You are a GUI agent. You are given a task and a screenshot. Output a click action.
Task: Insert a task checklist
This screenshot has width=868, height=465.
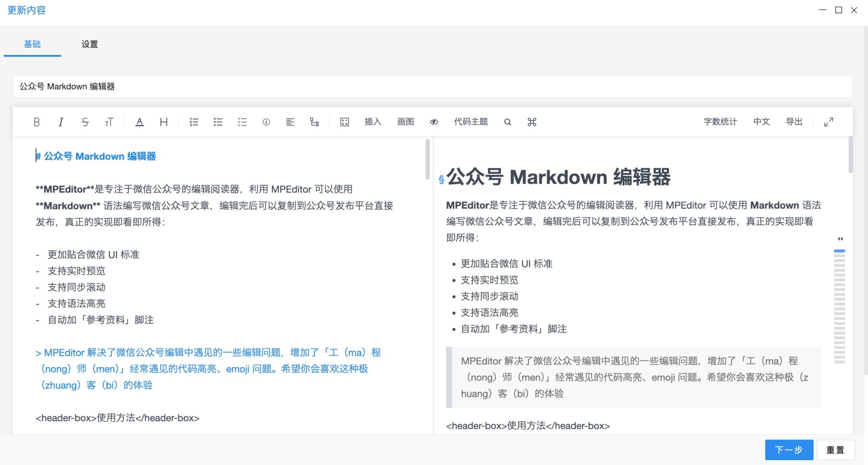pos(242,122)
